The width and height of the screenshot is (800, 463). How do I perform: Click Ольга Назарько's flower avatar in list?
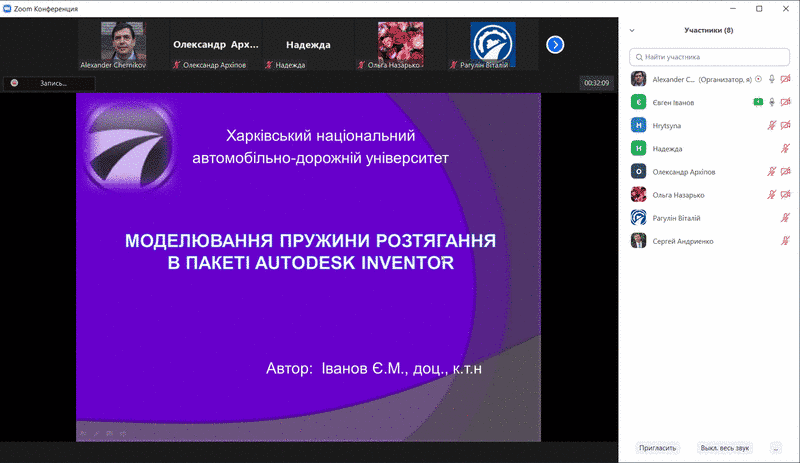(638, 194)
